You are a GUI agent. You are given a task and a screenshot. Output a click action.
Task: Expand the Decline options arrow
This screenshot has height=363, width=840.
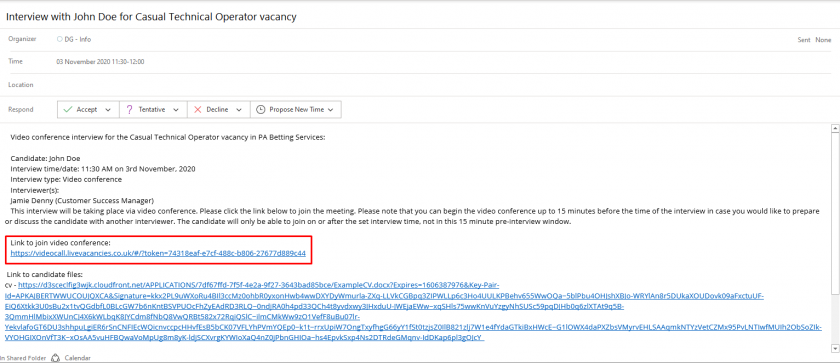click(239, 110)
